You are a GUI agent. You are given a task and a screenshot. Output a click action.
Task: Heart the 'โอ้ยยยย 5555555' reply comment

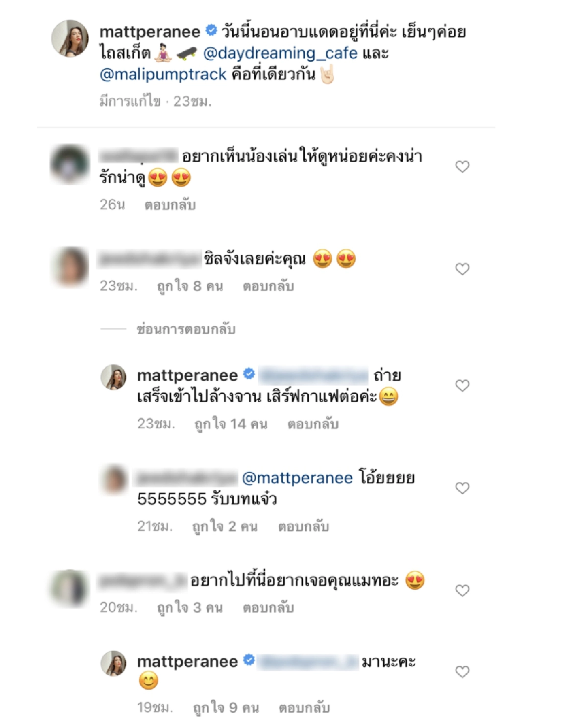pyautogui.click(x=462, y=488)
